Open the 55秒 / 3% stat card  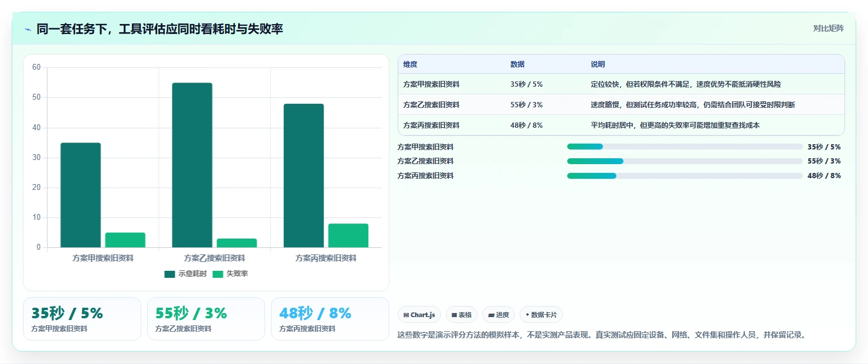tap(206, 319)
